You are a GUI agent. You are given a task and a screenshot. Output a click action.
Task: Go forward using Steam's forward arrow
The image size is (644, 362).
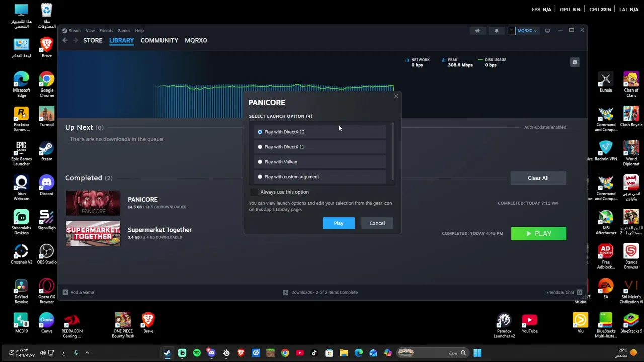click(x=75, y=40)
